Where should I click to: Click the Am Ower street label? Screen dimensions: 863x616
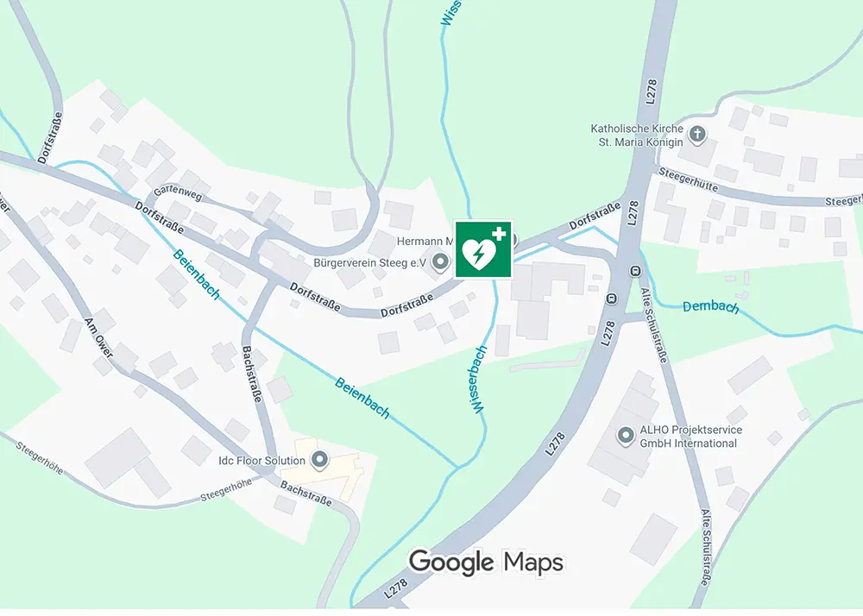click(98, 338)
